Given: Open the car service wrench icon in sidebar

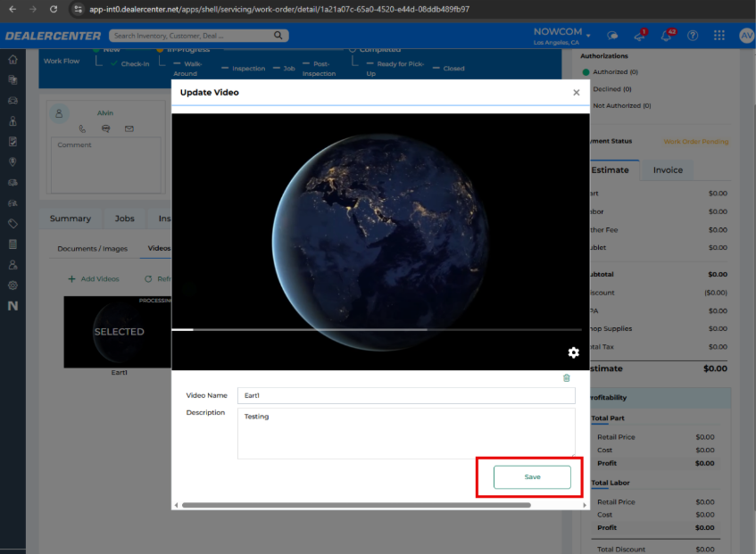Looking at the screenshot, I should pyautogui.click(x=13, y=203).
